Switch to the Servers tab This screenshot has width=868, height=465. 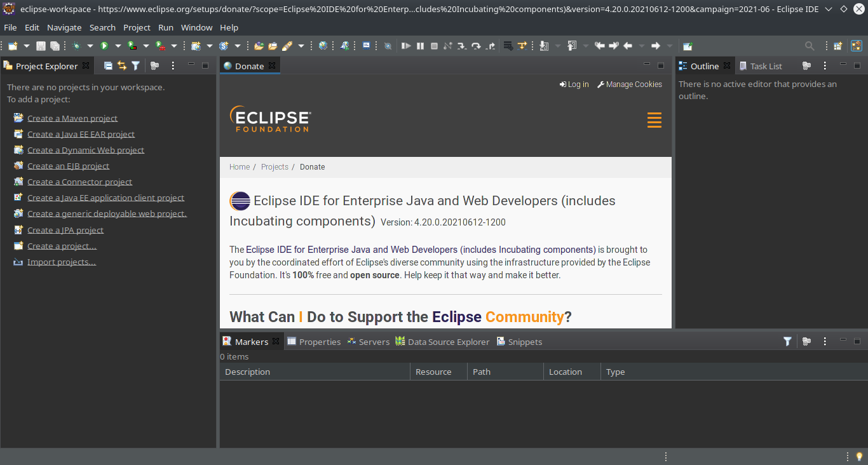[x=369, y=342]
